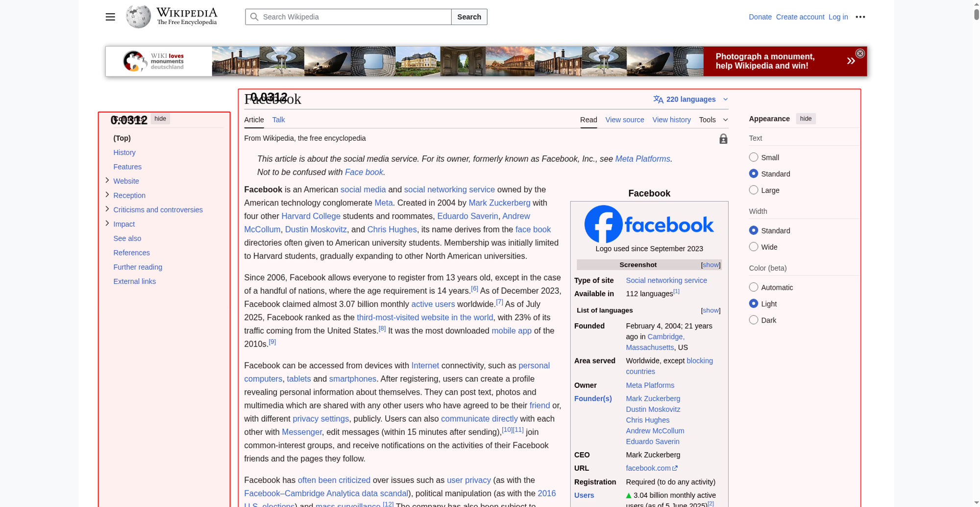Image resolution: width=980 pixels, height=507 pixels.
Task: Show the Screenshot section in infobox
Action: point(710,265)
